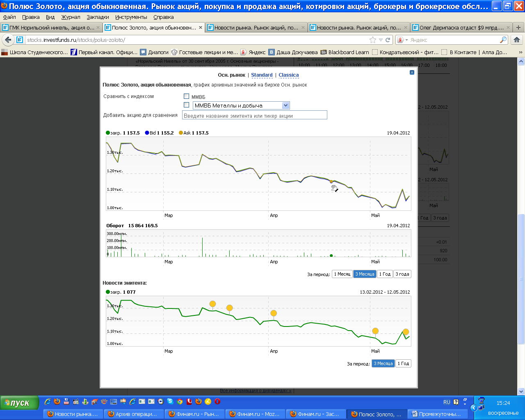Open the Blackboard Learn bookmark
The image size is (525, 420).
[345, 52]
